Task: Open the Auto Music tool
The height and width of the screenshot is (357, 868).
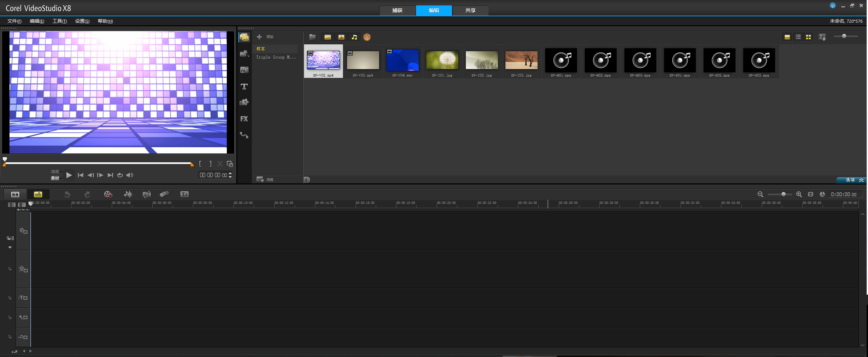Action: click(147, 194)
